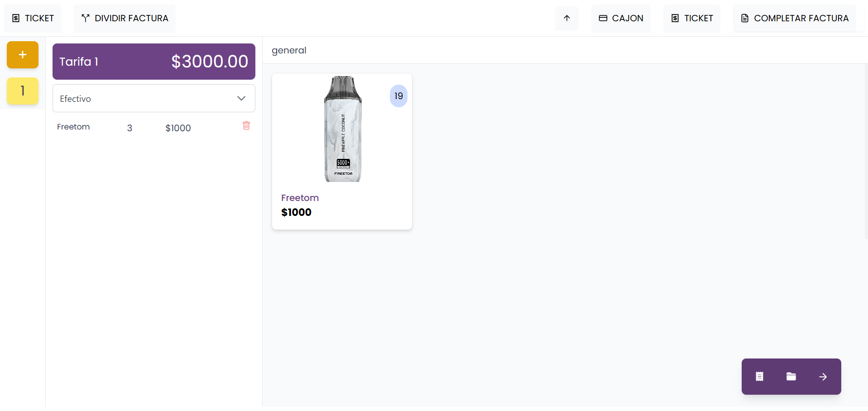Viewport: 868px width, 411px height.
Task: Click COMPLETAR FACTURA button
Action: coord(794,18)
